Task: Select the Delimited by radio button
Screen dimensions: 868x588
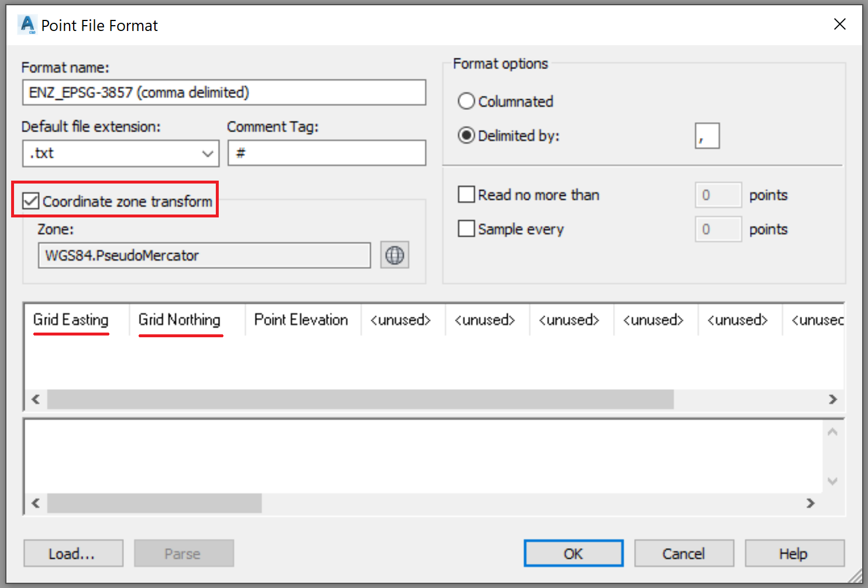Action: (x=466, y=135)
